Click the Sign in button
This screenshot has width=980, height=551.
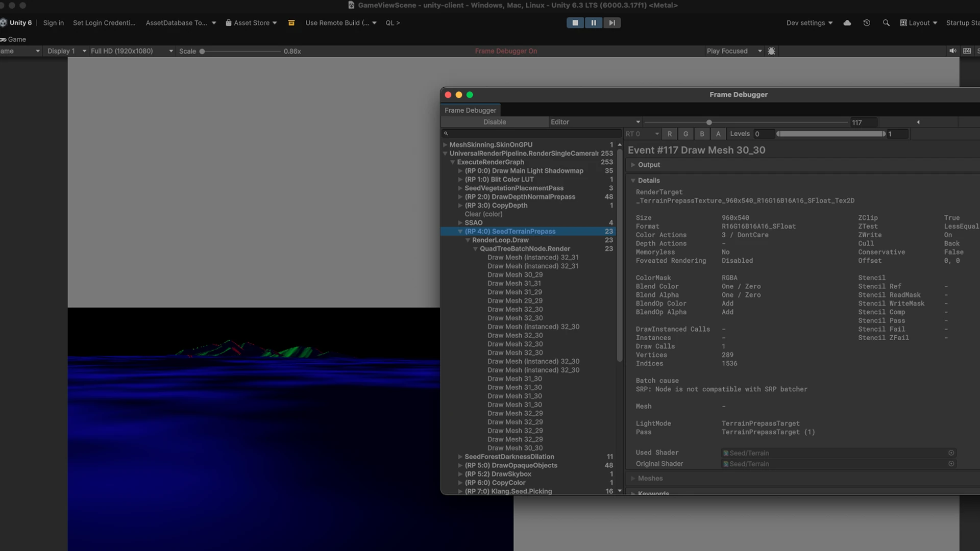click(x=54, y=23)
